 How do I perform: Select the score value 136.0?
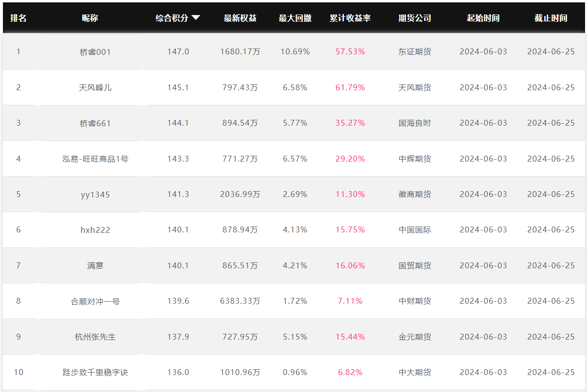click(x=178, y=372)
